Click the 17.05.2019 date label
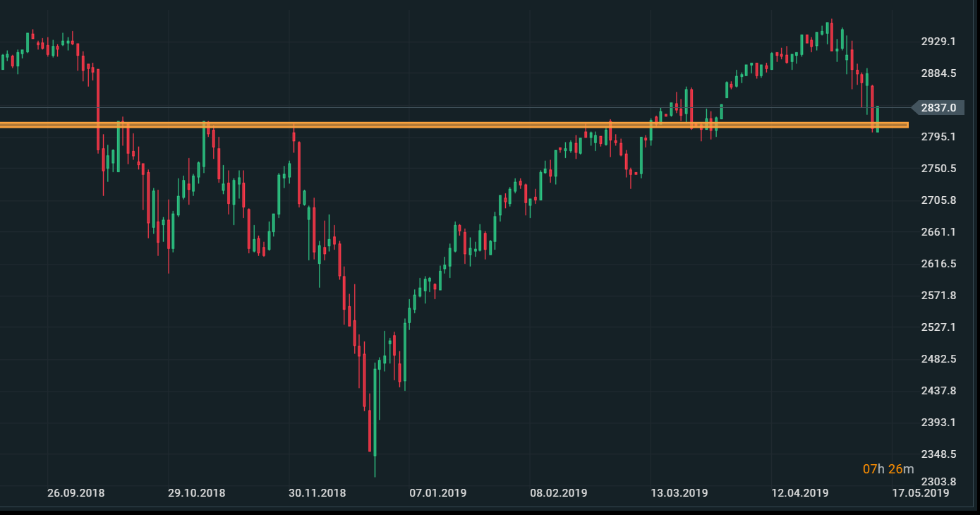 (x=921, y=492)
